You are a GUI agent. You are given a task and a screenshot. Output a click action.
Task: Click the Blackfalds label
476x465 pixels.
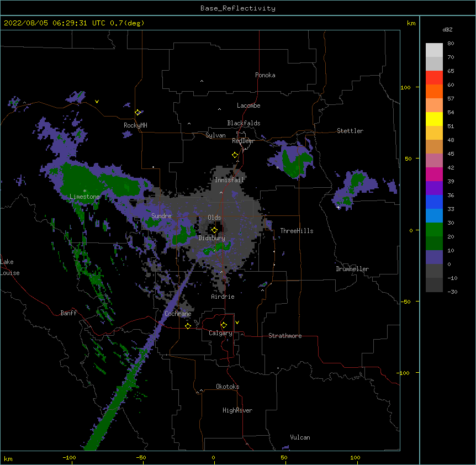(244, 123)
